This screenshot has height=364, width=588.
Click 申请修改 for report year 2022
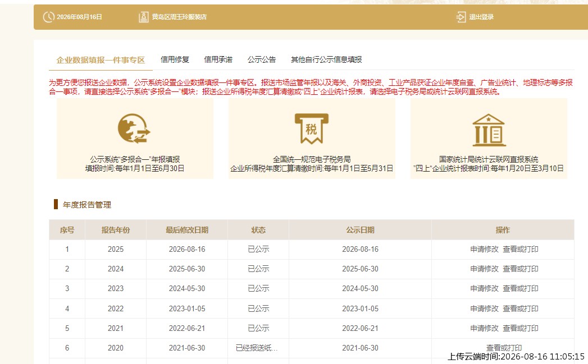(484, 309)
